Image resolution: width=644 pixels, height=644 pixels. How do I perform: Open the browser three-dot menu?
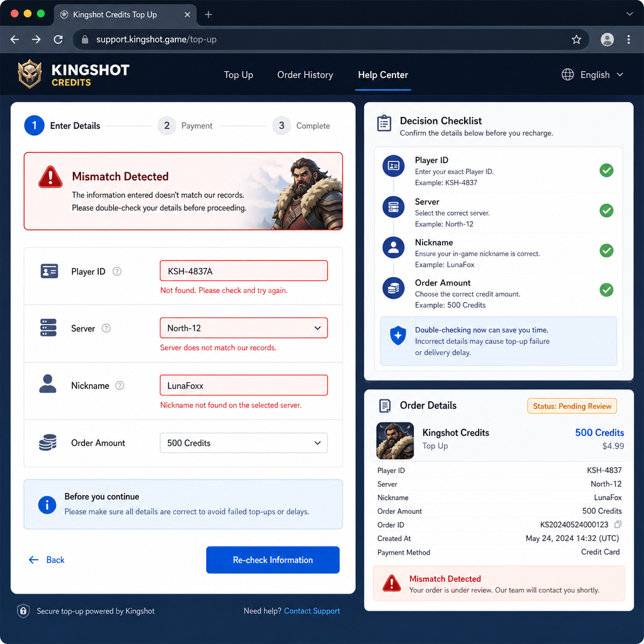pyautogui.click(x=628, y=40)
